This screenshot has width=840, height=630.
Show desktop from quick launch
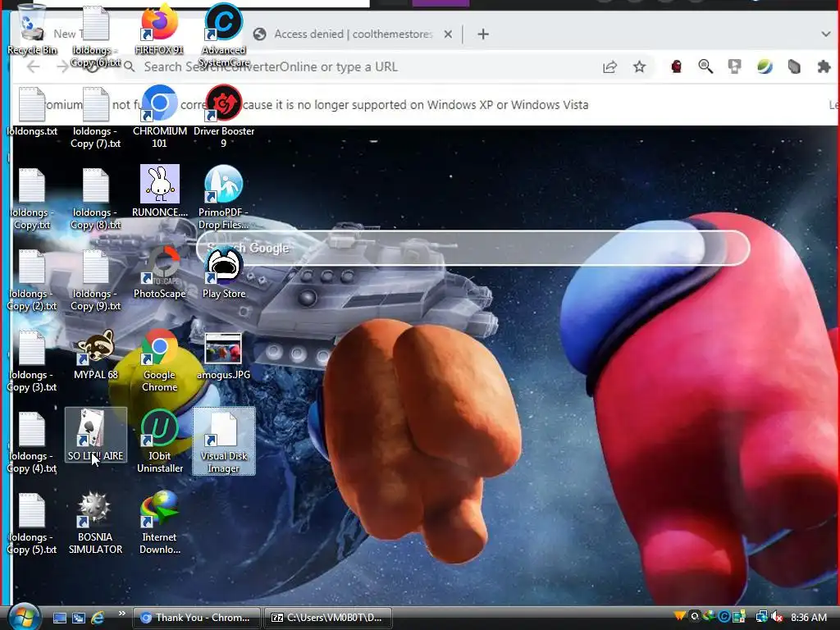(x=59, y=618)
